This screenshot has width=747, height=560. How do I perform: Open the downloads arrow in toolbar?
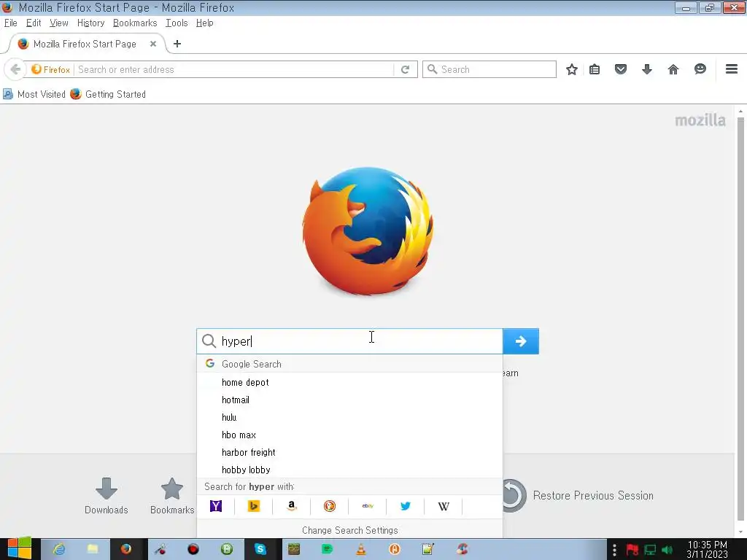tap(647, 69)
